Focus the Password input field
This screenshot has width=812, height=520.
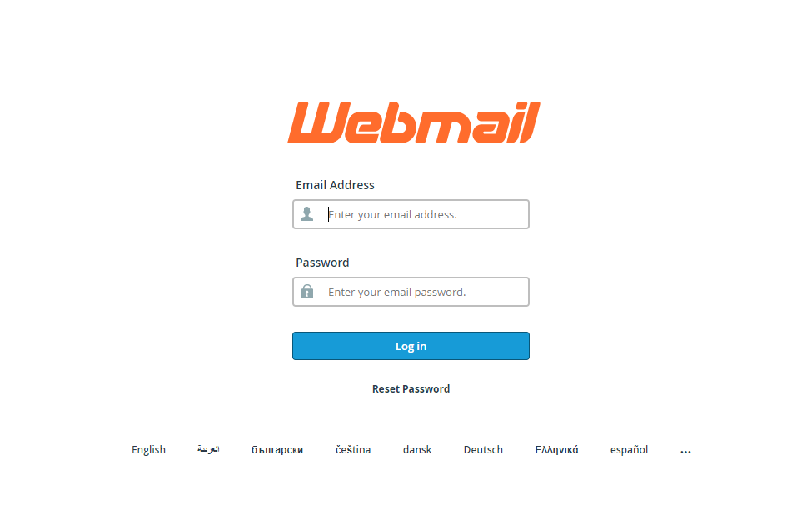coord(411,292)
